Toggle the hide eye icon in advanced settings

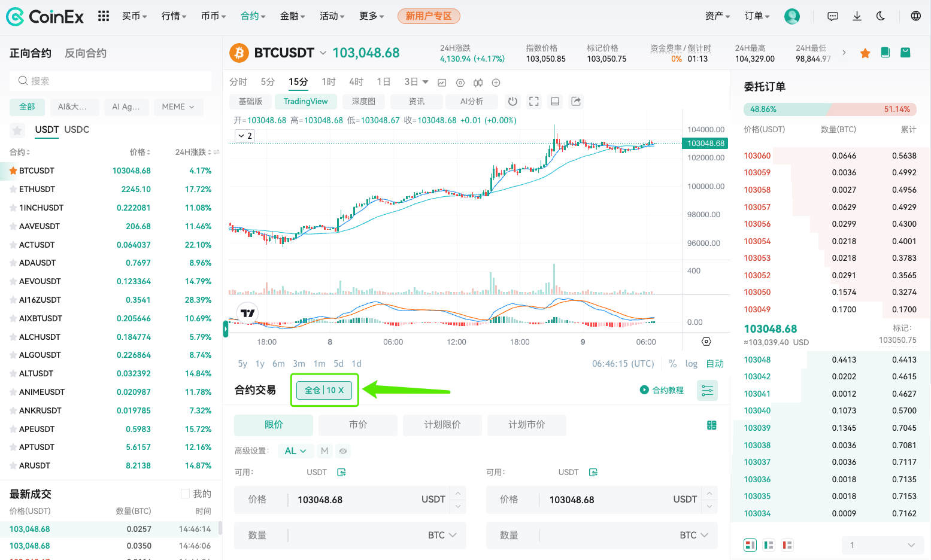(342, 451)
